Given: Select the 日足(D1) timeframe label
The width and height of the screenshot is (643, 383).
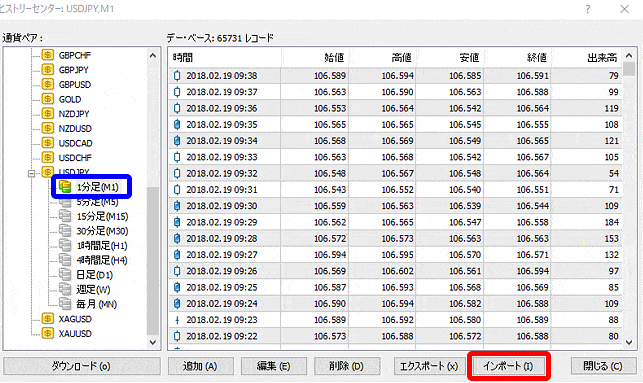Looking at the screenshot, I should (95, 275).
